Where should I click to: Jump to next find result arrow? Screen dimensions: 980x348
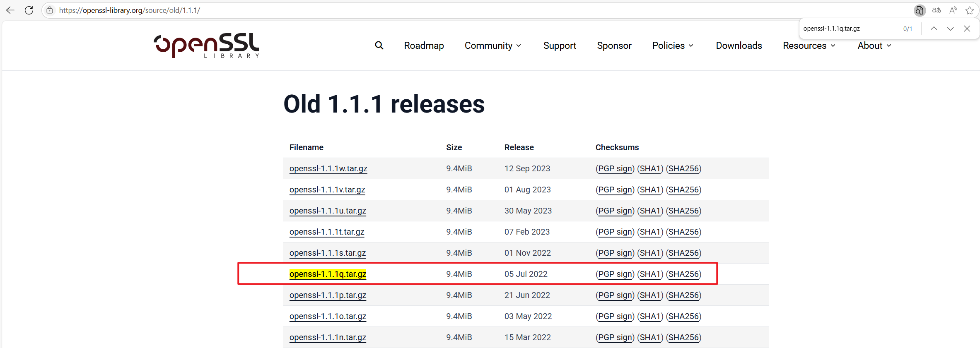(x=950, y=29)
